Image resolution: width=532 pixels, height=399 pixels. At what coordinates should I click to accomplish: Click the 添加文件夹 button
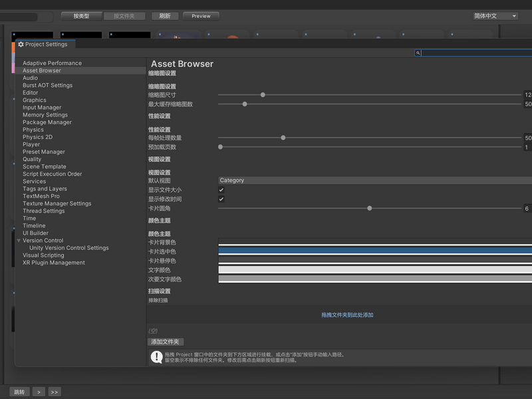click(166, 342)
